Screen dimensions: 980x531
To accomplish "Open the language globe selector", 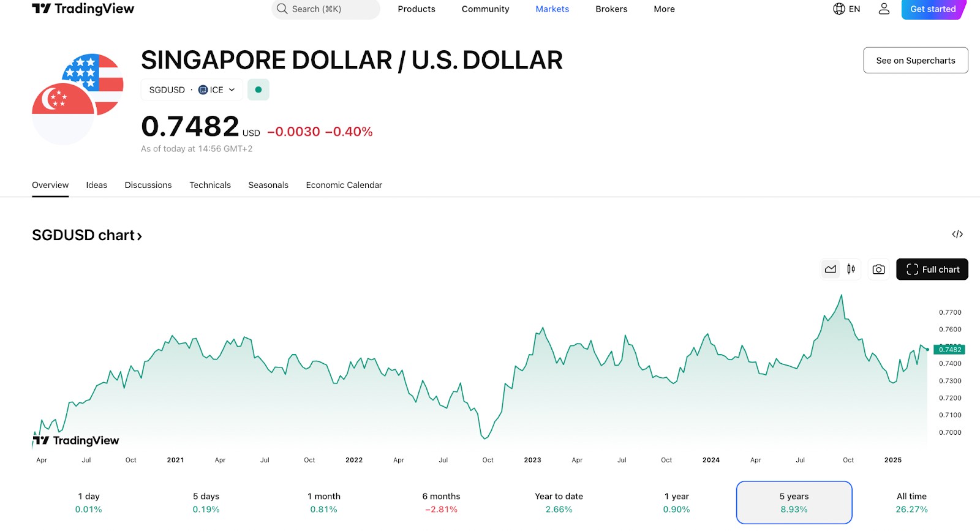I will (x=846, y=9).
